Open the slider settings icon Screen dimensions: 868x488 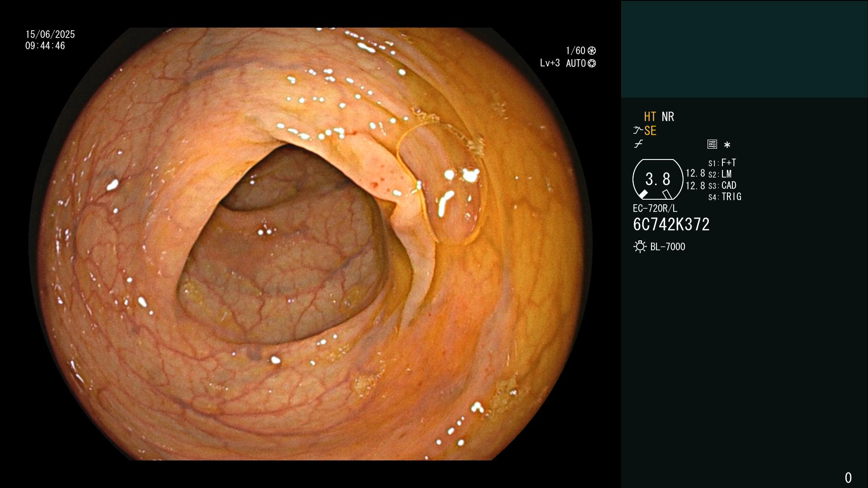click(712, 144)
